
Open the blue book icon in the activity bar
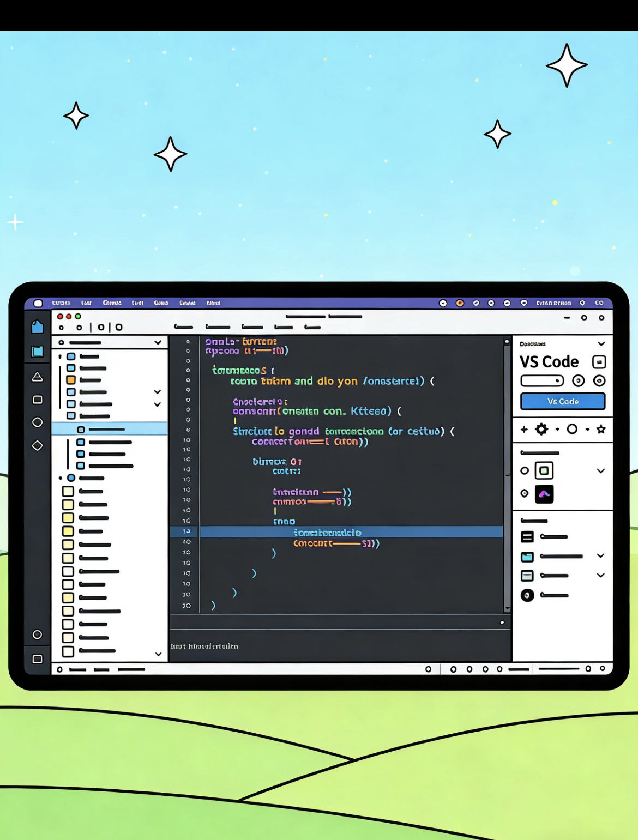[37, 352]
